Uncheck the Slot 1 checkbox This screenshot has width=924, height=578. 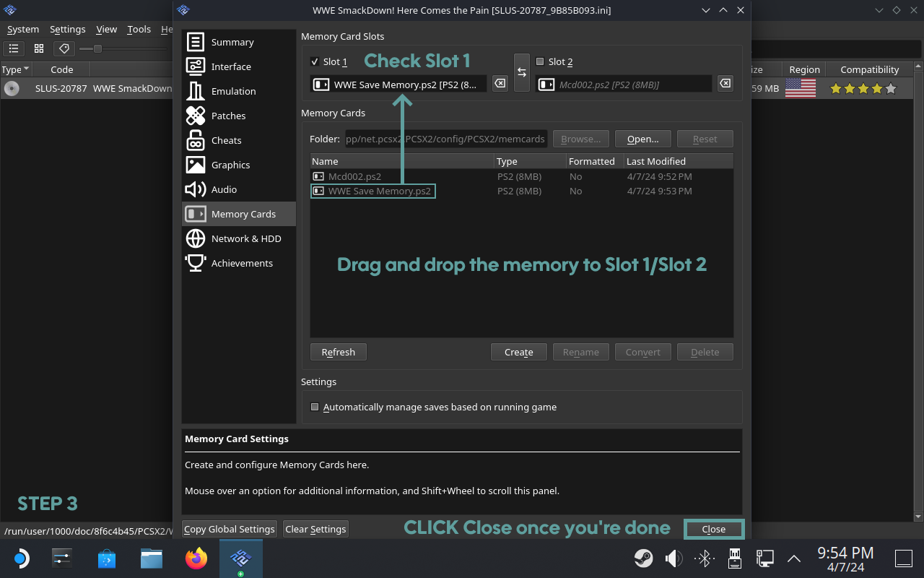pos(315,61)
